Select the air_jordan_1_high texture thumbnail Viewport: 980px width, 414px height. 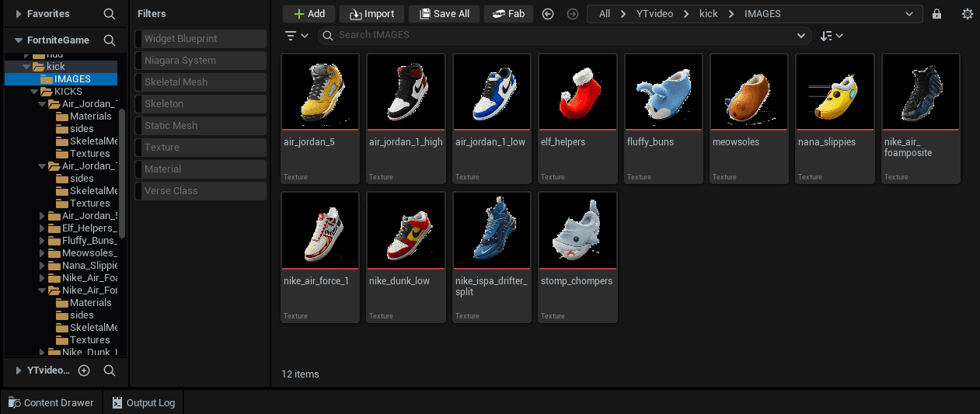click(x=406, y=92)
